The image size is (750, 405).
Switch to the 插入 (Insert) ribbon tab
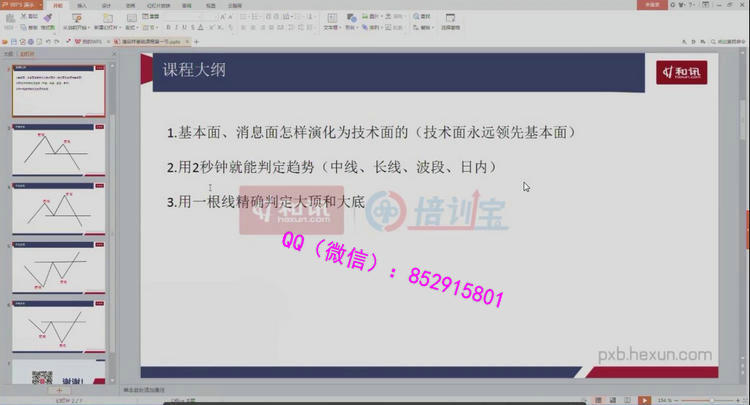coord(81,5)
